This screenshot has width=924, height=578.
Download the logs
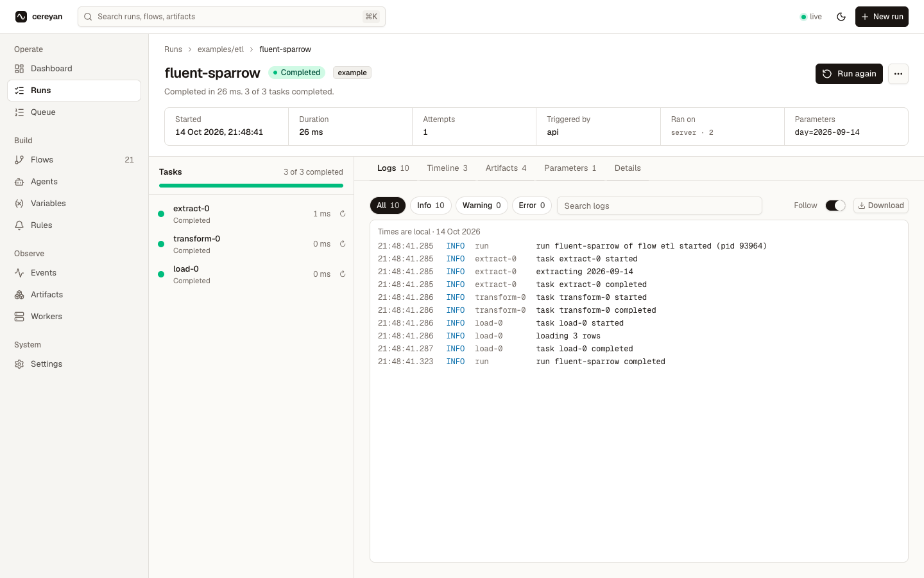pyautogui.click(x=881, y=206)
